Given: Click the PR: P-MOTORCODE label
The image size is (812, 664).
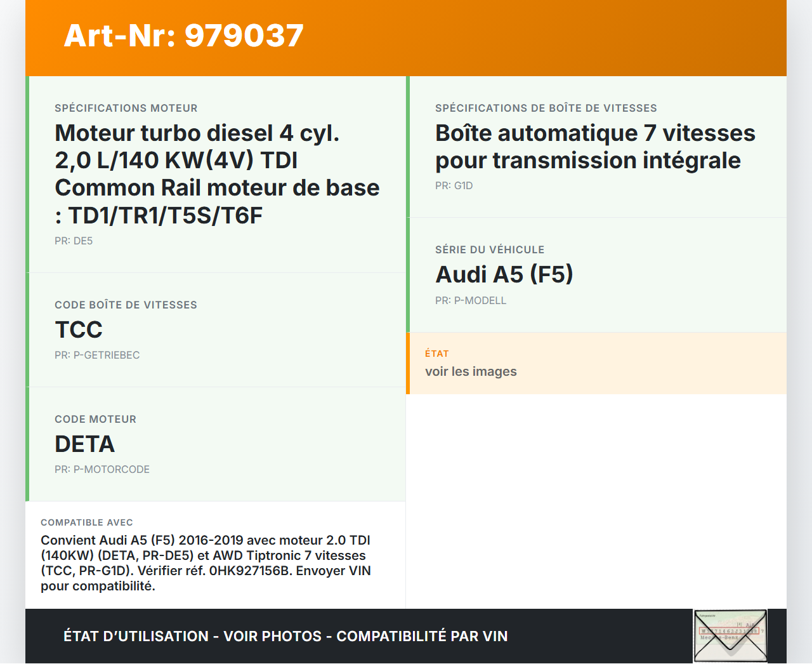Looking at the screenshot, I should [102, 470].
